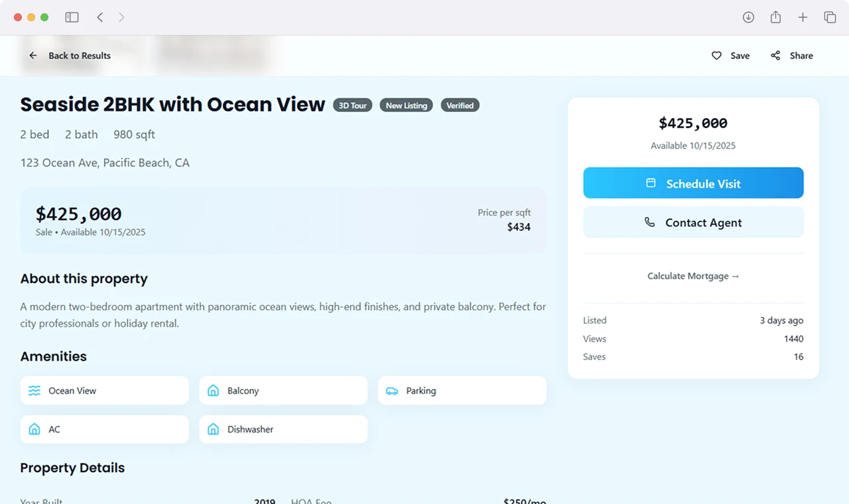Click the heart Save icon
Viewport: 849px width, 504px height.
coord(716,56)
